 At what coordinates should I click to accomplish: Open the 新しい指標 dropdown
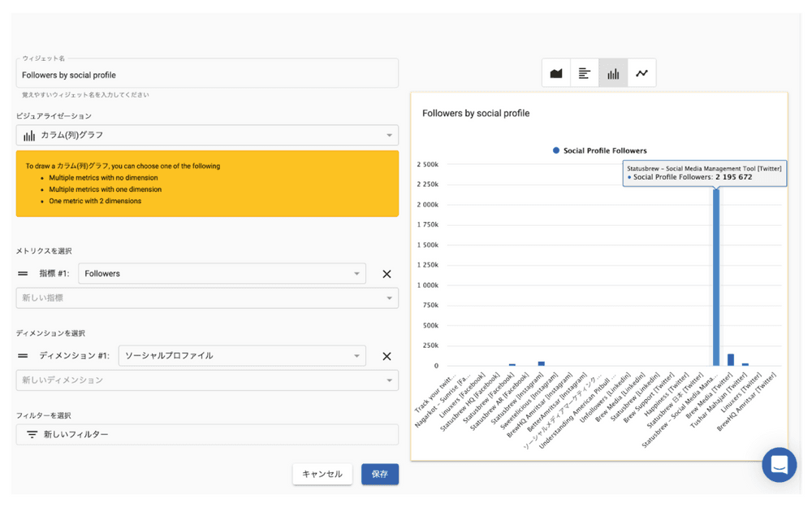point(207,298)
